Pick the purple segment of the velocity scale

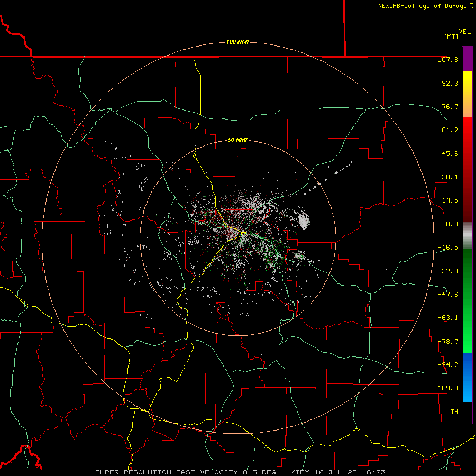click(x=467, y=59)
